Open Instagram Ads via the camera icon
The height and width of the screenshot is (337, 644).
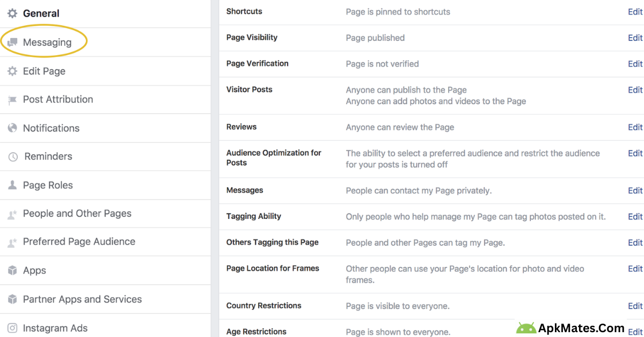12,327
